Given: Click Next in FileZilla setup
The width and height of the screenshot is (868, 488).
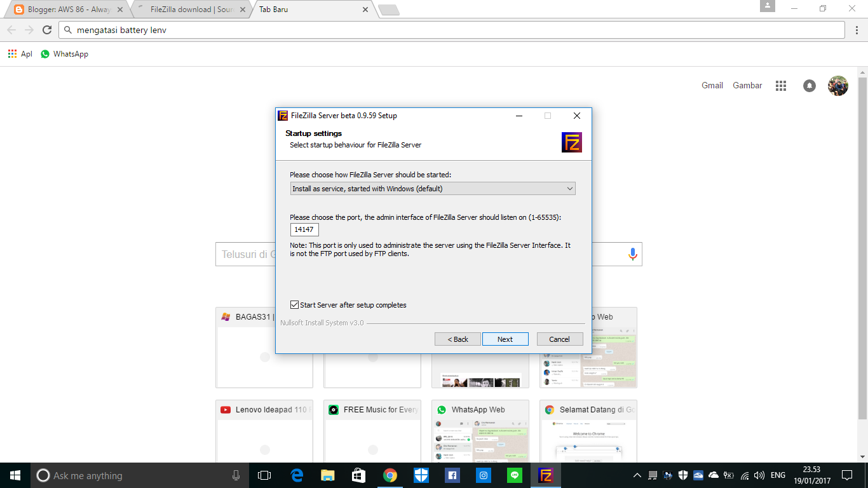Looking at the screenshot, I should [505, 339].
